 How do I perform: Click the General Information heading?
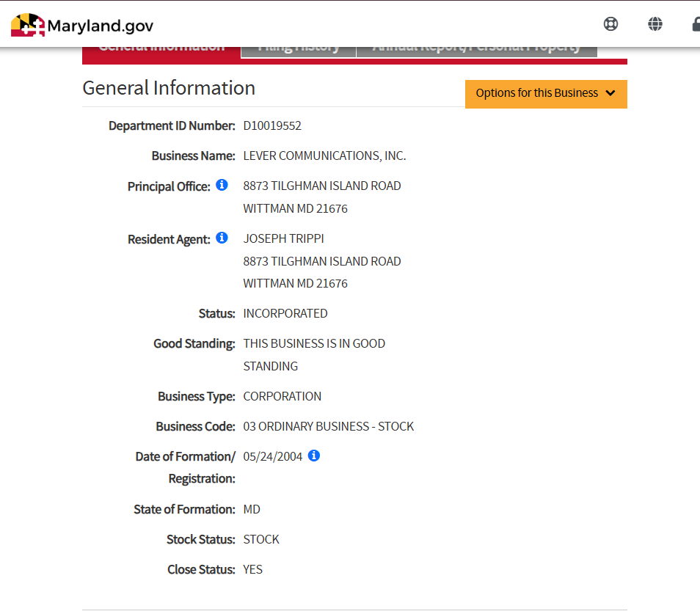tap(169, 88)
